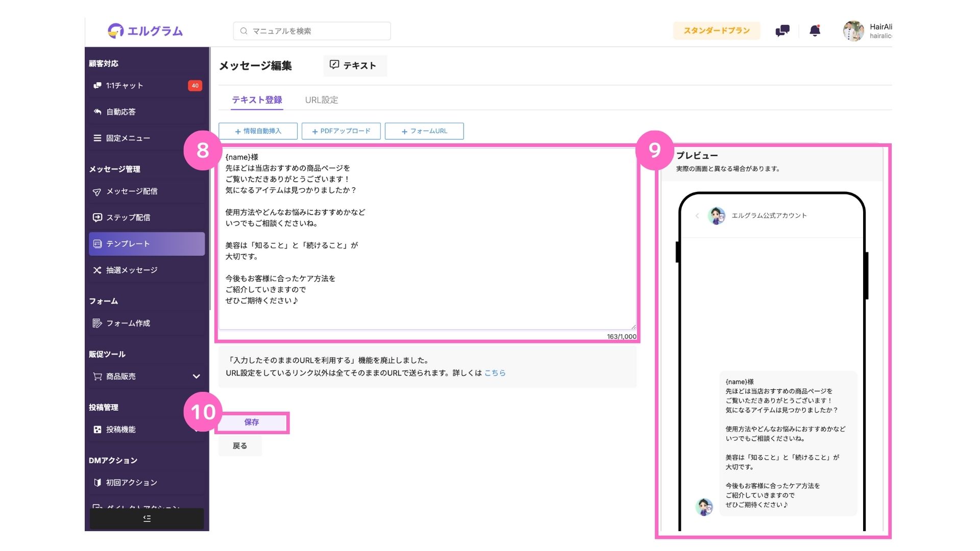This screenshot has height=551, width=980.
Task: Click the メッセージ編集 page title
Action: click(255, 66)
